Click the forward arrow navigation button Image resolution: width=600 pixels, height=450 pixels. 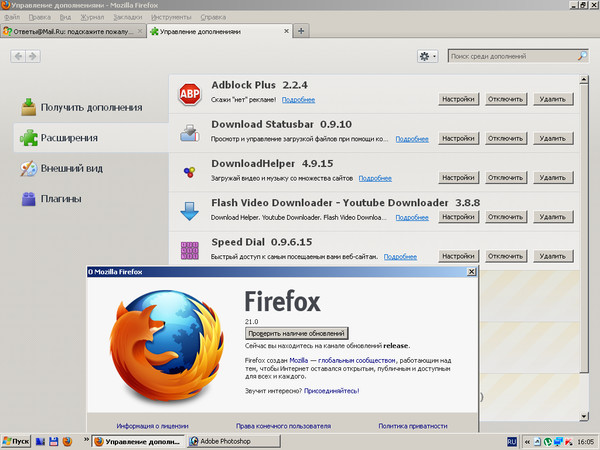[x=33, y=56]
